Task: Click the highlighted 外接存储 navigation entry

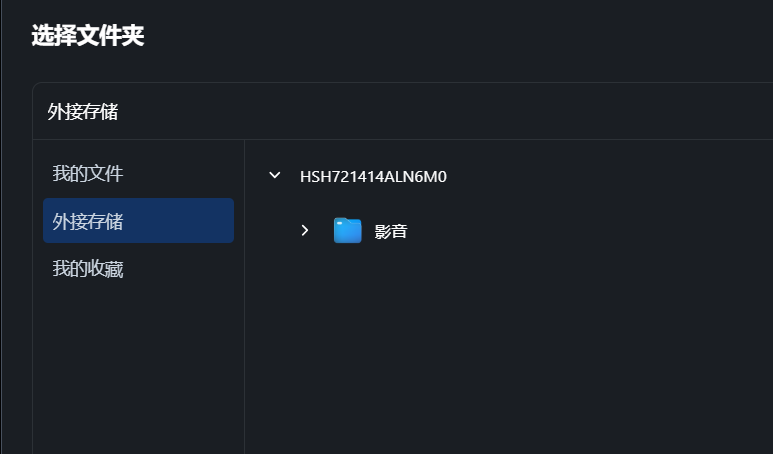Action: coord(138,221)
